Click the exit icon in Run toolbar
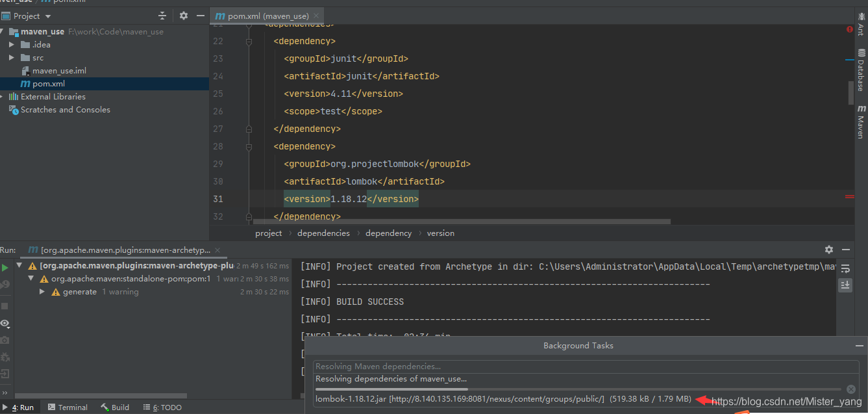Viewport: 868px width, 414px height. coord(5,374)
